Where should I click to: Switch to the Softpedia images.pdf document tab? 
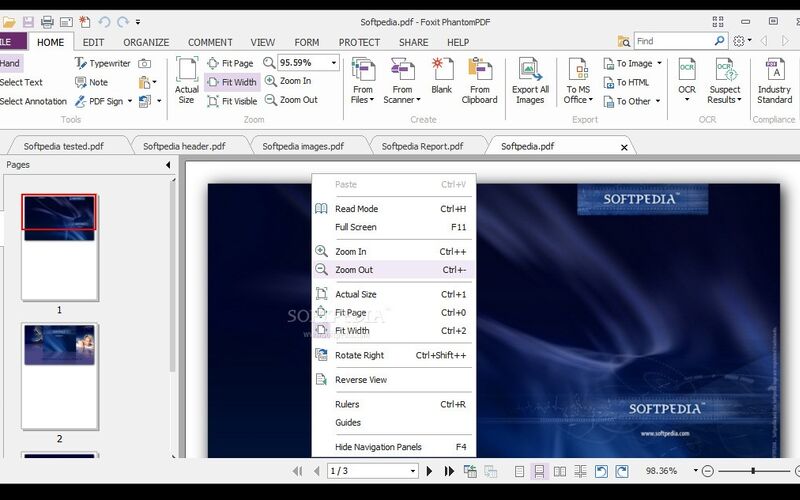[x=303, y=146]
